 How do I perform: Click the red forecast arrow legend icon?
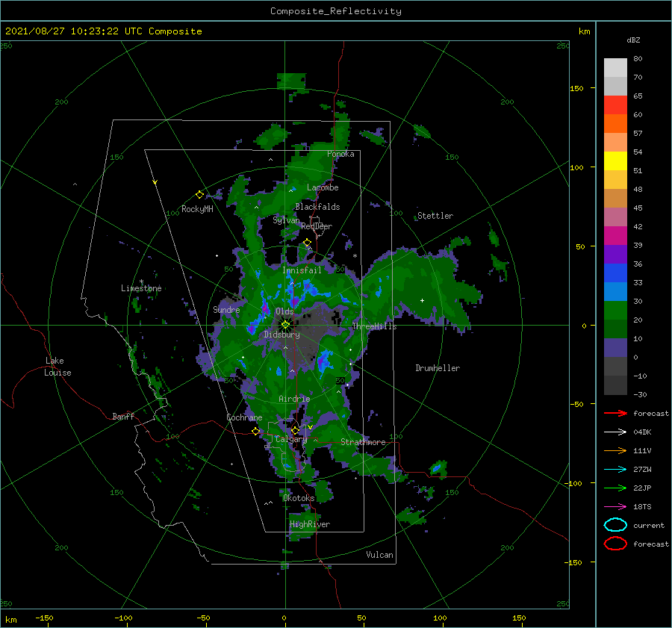[x=615, y=413]
